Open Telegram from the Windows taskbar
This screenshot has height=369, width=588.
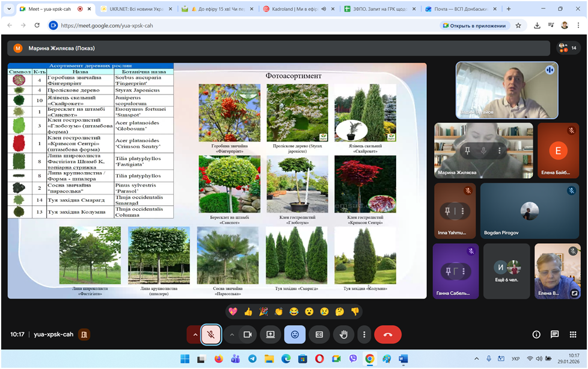[252, 358]
